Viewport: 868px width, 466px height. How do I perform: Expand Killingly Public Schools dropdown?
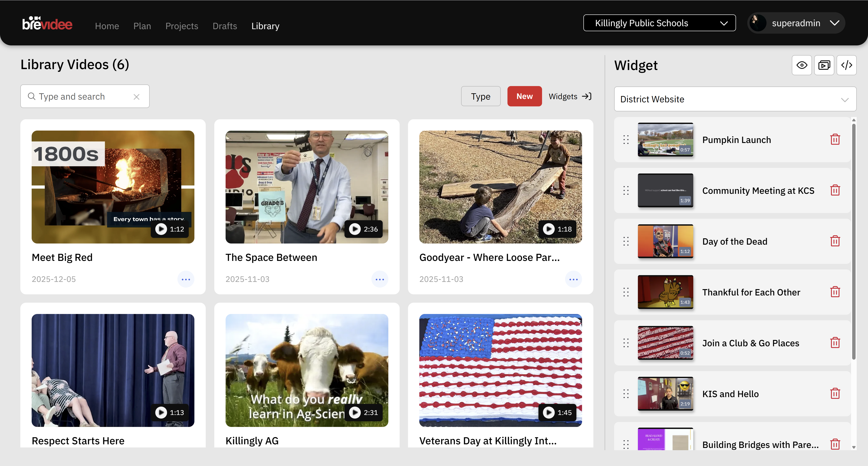coord(659,23)
